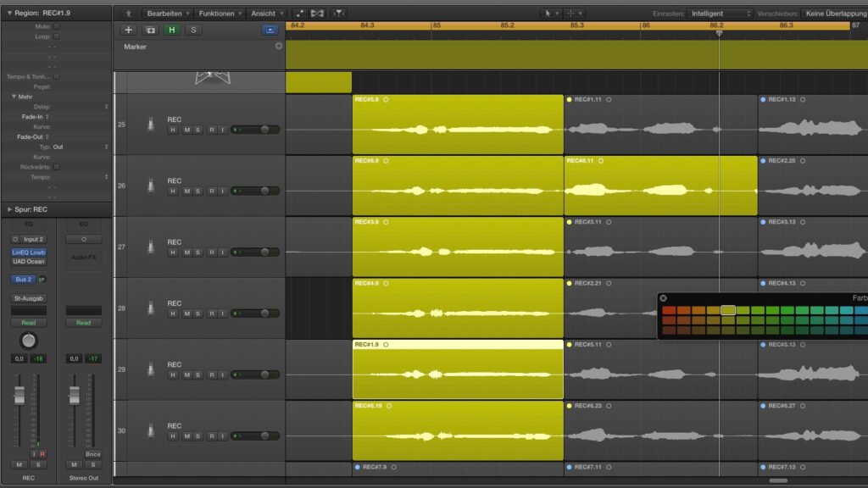
Task: Toggle the S button in track header bar
Action: coord(193,30)
